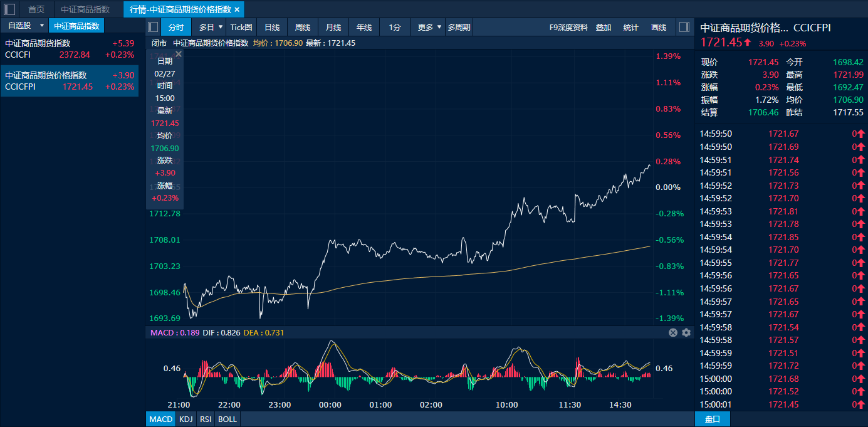Open the 中证商品指数 top tab

(x=85, y=9)
